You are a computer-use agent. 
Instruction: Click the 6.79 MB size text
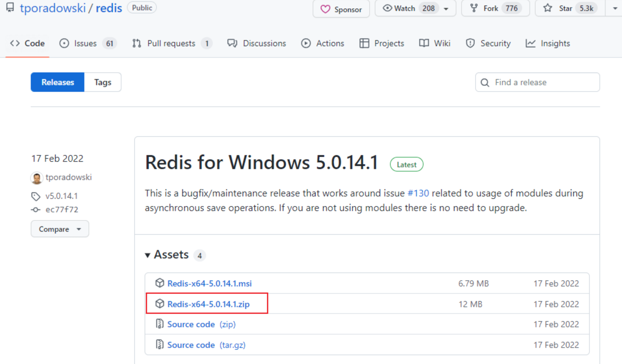point(473,283)
